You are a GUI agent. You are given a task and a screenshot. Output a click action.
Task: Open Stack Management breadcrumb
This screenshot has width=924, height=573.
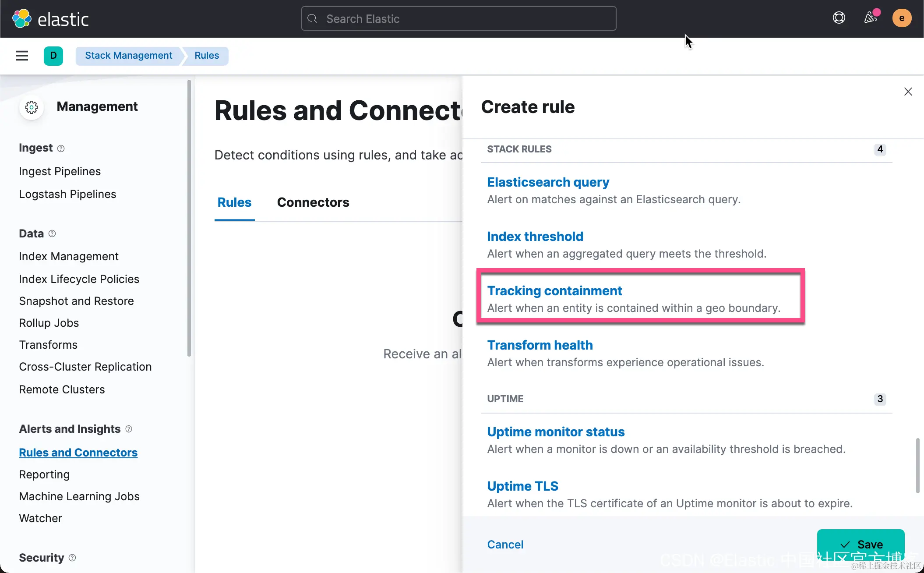(x=128, y=56)
